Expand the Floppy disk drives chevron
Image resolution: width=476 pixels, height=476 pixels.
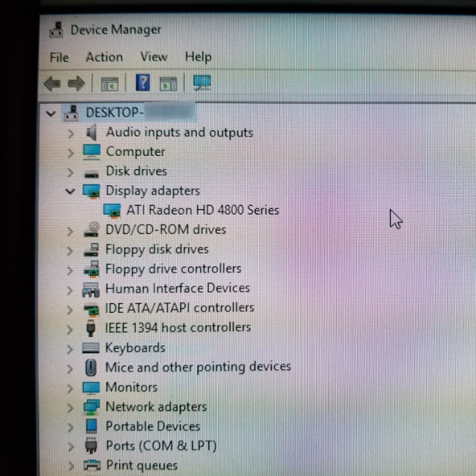(70, 251)
